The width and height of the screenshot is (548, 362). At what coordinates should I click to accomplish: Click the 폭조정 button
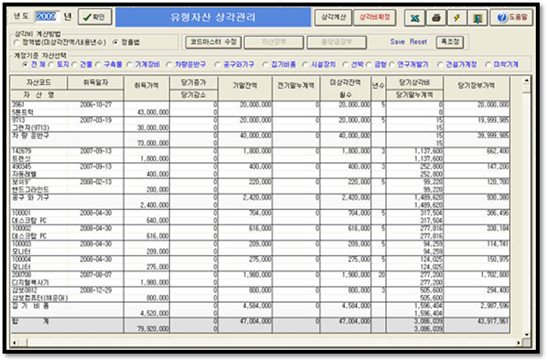(x=450, y=42)
